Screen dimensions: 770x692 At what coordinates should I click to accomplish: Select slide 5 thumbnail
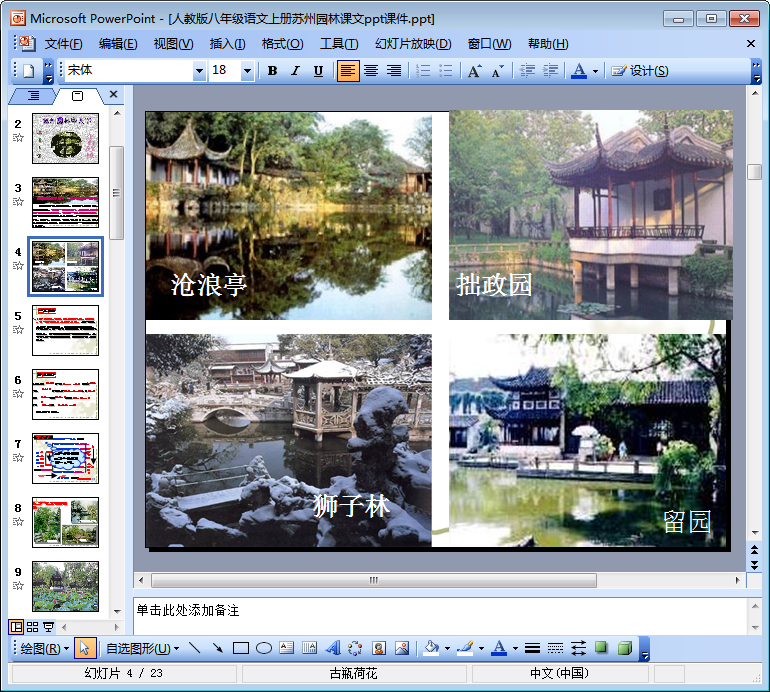[65, 331]
